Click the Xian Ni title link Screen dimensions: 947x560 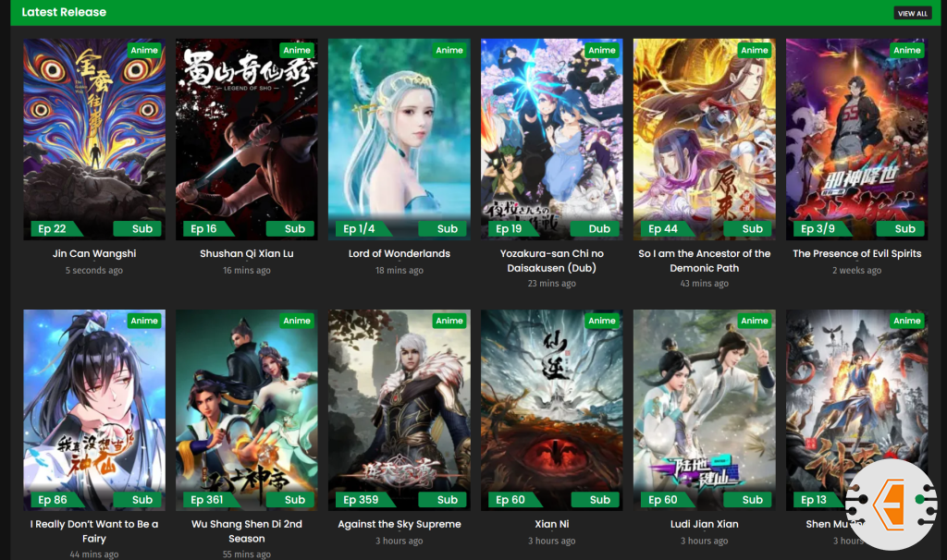pos(551,524)
